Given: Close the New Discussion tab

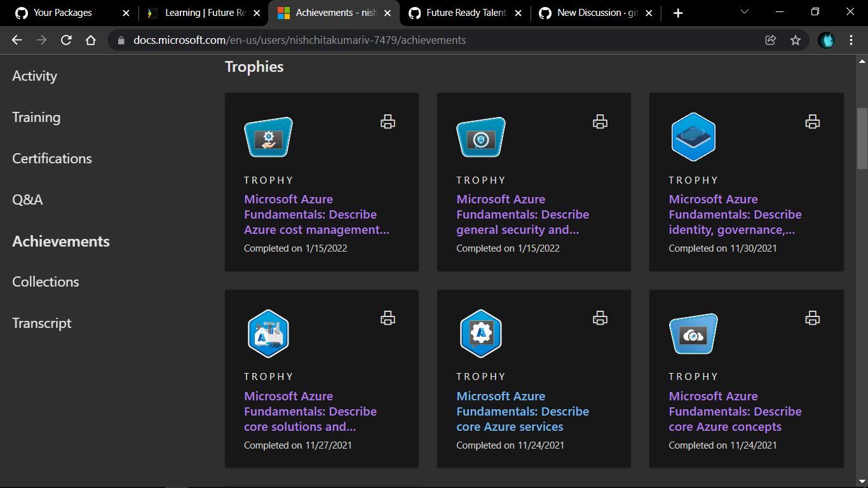Looking at the screenshot, I should pyautogui.click(x=649, y=13).
